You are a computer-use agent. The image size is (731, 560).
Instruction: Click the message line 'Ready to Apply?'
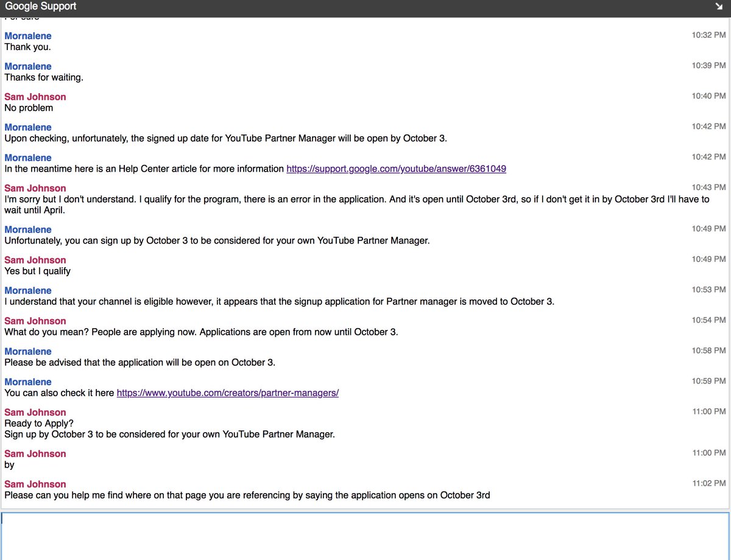[39, 423]
